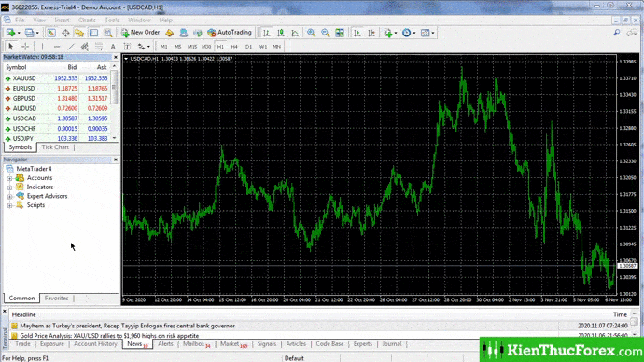This screenshot has height=362, width=644.
Task: Click the Zoom Out magnifier
Action: [326, 33]
